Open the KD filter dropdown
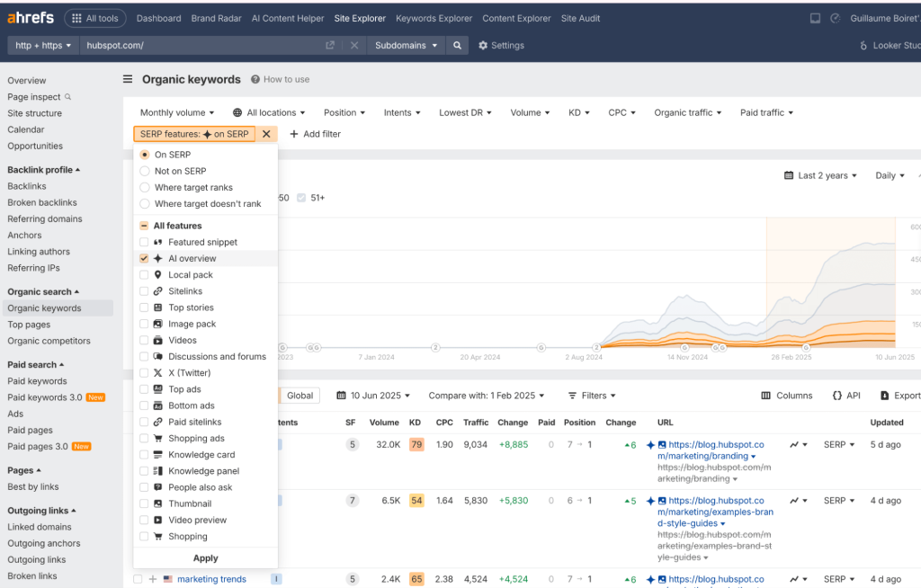 (x=578, y=112)
